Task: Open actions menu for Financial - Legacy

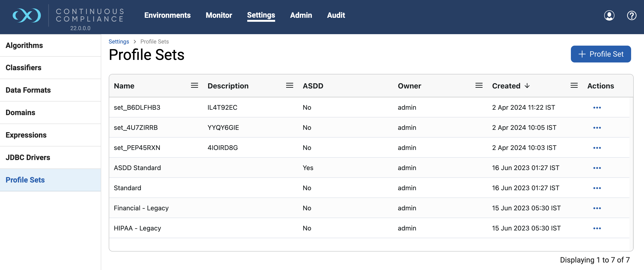Action: (597, 208)
